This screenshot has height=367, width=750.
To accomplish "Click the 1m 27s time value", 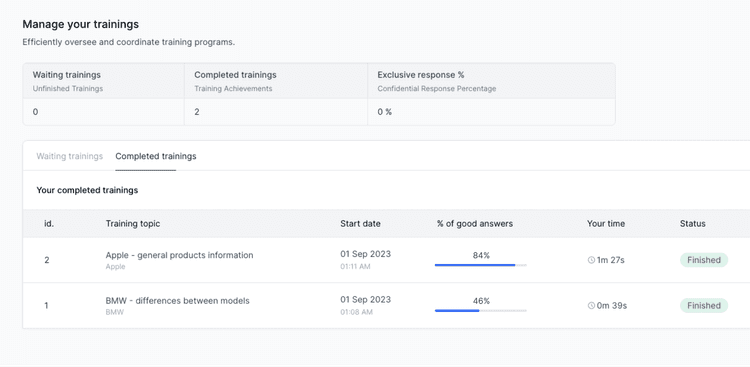I will click(x=611, y=260).
